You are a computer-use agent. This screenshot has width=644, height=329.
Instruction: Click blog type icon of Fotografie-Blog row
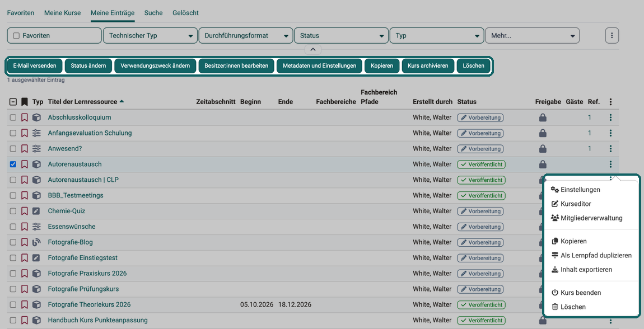pos(36,242)
